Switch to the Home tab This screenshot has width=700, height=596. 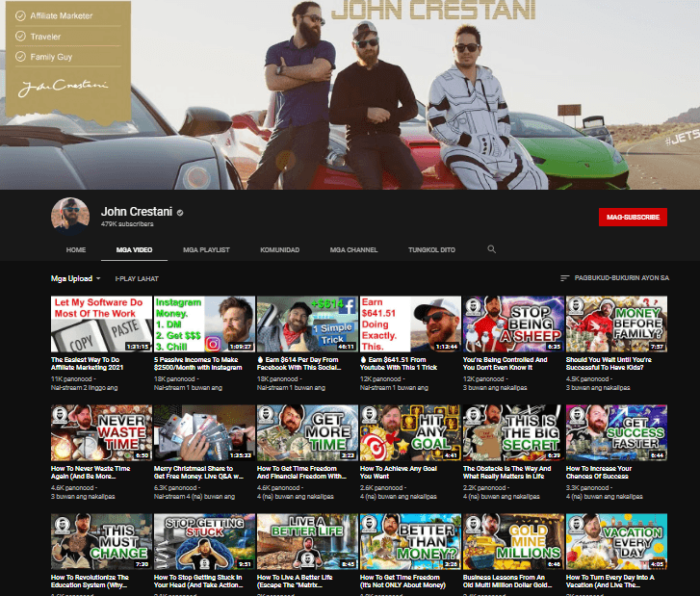[76, 250]
